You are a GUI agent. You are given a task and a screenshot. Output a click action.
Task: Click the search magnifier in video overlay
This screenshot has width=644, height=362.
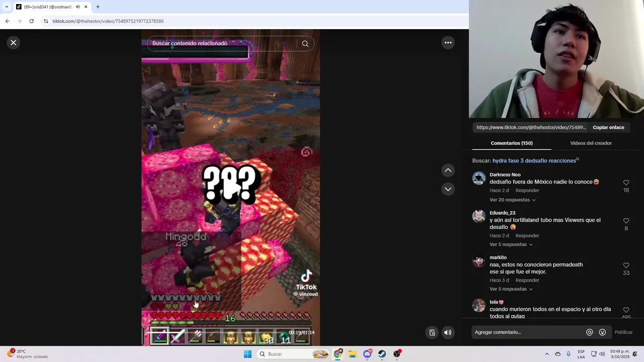[x=305, y=44]
